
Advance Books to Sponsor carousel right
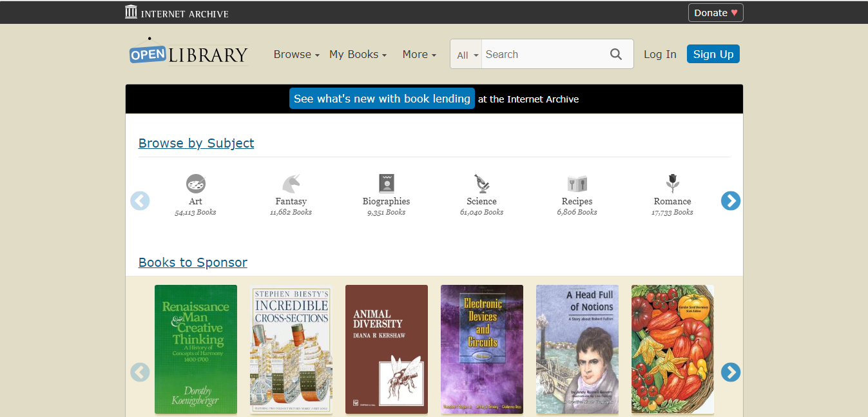(730, 372)
